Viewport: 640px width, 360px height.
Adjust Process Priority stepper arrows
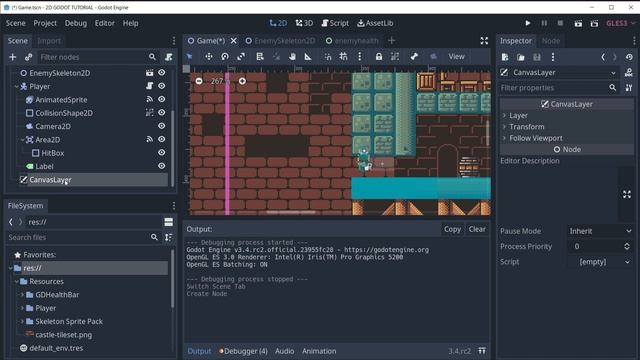[627, 246]
